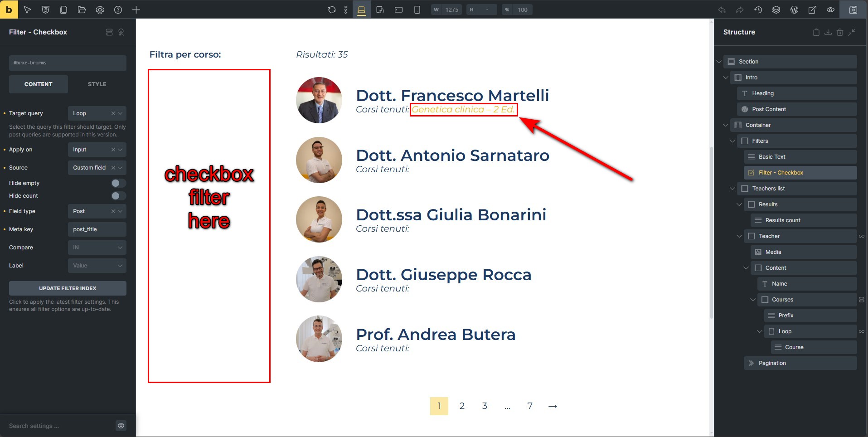Viewport: 868px width, 437px height.
Task: Toggle the Hide count switch
Action: [x=118, y=196]
